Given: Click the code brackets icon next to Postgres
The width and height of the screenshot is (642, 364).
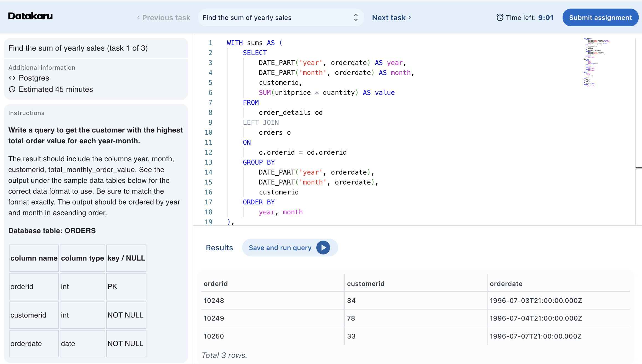Looking at the screenshot, I should click(12, 78).
